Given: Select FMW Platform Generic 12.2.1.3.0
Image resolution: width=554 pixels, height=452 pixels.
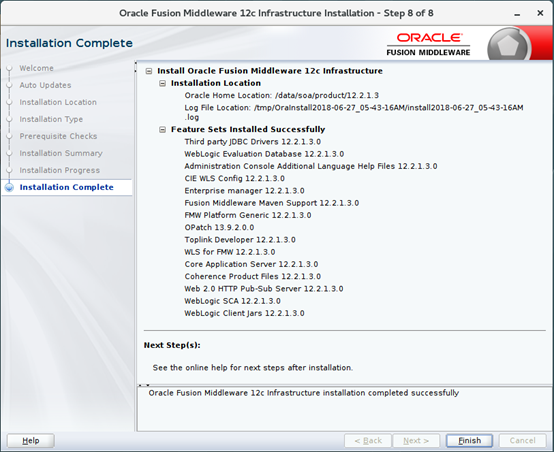Looking at the screenshot, I should pyautogui.click(x=248, y=215).
